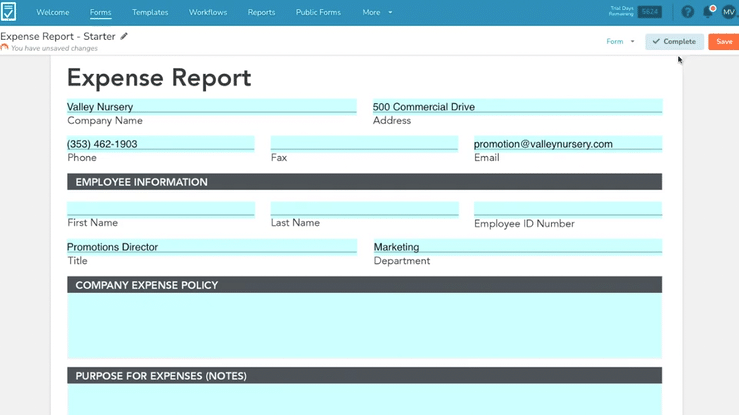The width and height of the screenshot is (739, 415).
Task: Open the MV user avatar menu
Action: coord(729,12)
